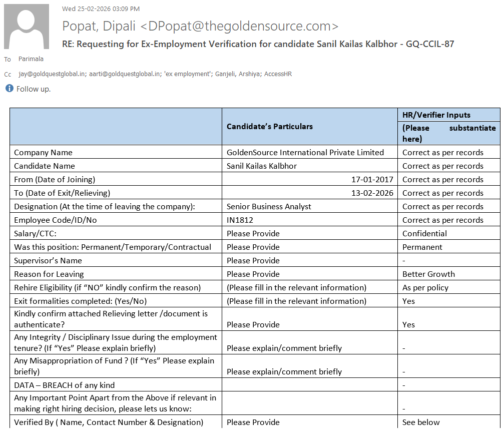Screen dimensions: 504x429
Task: Click the Sanil Kailas Kalbhor name cell
Action: (262, 166)
